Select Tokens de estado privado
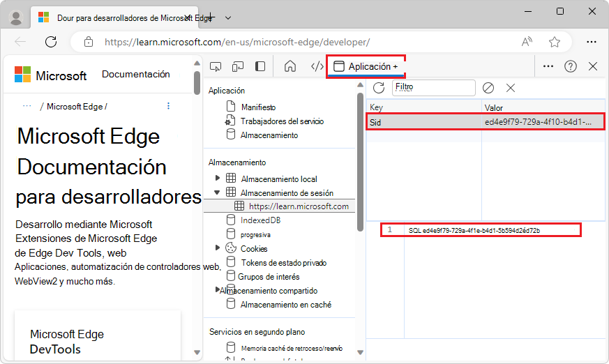609x364 pixels. click(x=284, y=263)
